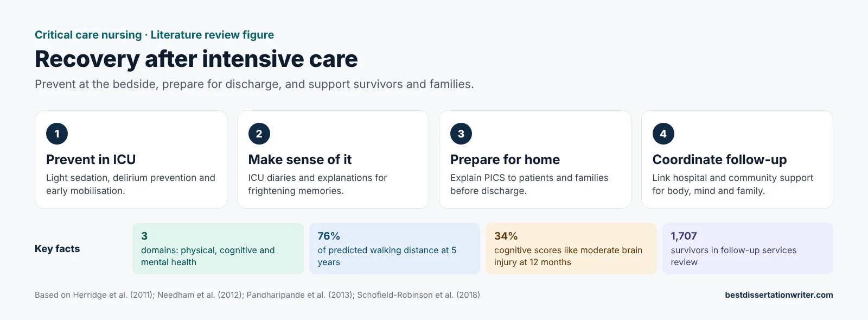Click the number 3 circle badge

click(461, 134)
